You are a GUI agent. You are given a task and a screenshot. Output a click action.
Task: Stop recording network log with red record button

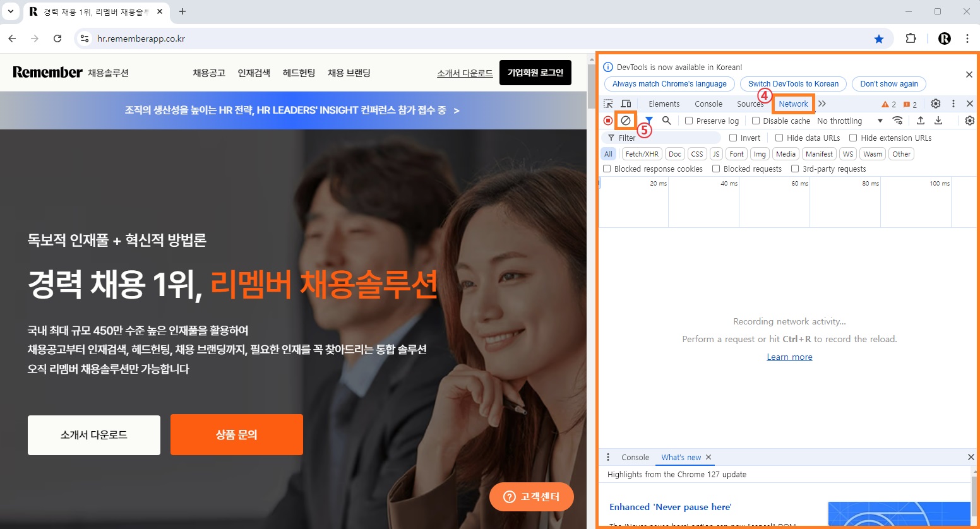(608, 121)
